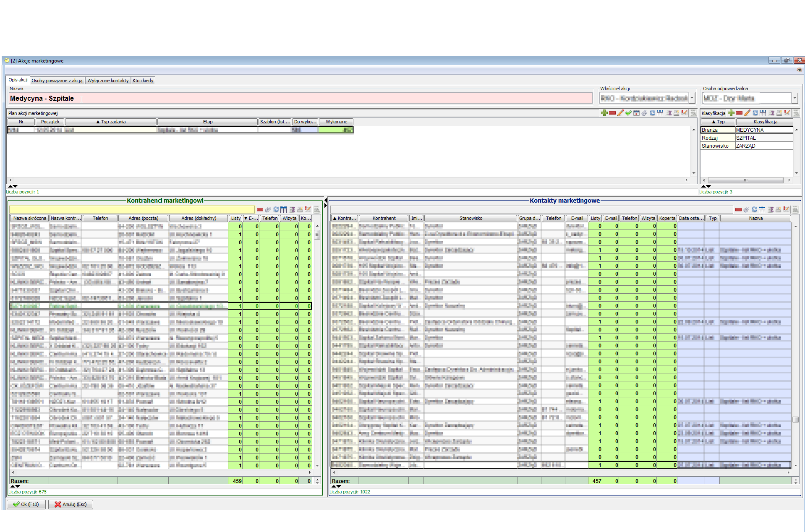
Task: Add new Klasyfikacja entry with plus
Action: (x=731, y=113)
